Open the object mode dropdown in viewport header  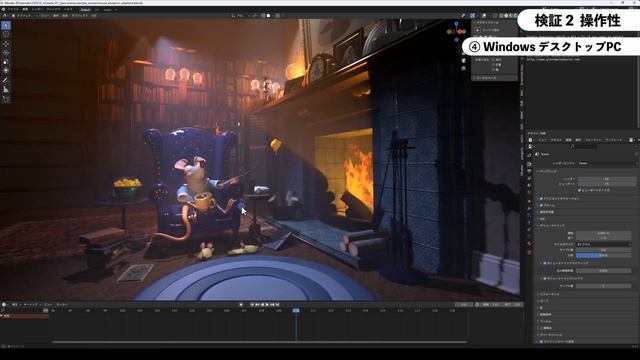point(24,16)
